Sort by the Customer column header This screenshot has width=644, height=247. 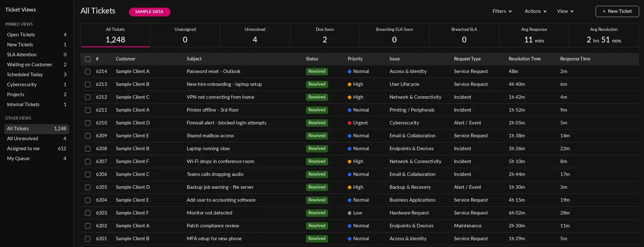point(126,59)
